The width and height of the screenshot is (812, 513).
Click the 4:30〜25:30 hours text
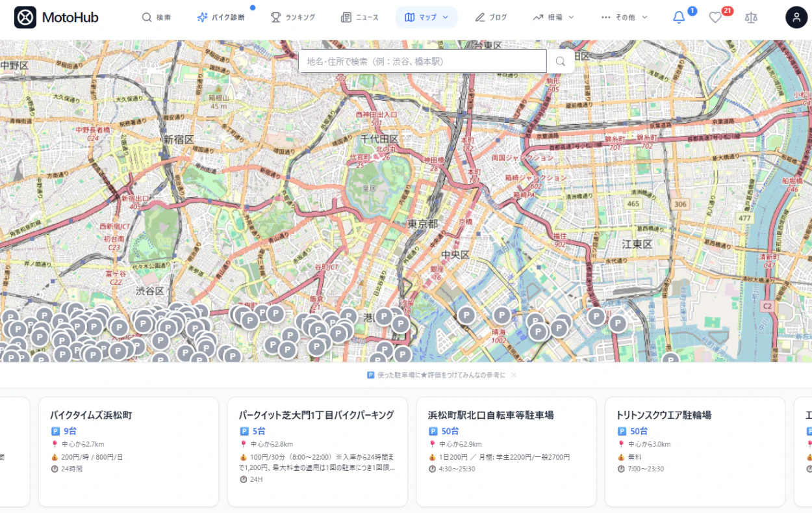(x=457, y=469)
